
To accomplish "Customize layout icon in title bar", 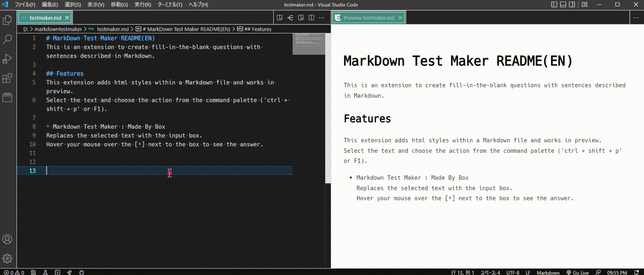I will click(585, 4).
